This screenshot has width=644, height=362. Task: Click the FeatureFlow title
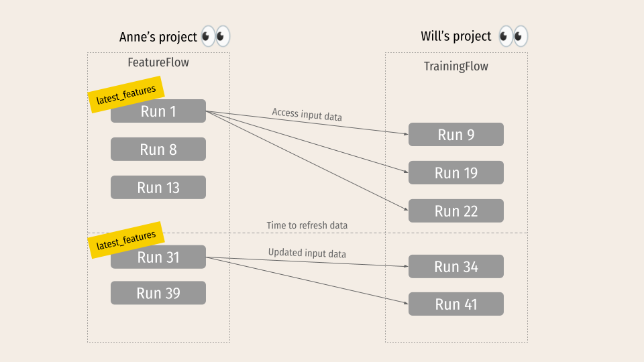(x=158, y=62)
